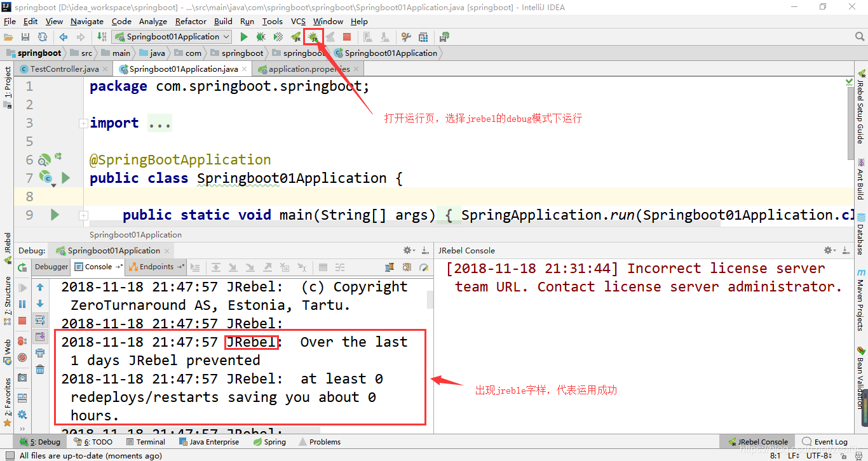Viewport: 868px width, 461px height.
Task: Click the Save All toolbar icon
Action: [x=25, y=37]
